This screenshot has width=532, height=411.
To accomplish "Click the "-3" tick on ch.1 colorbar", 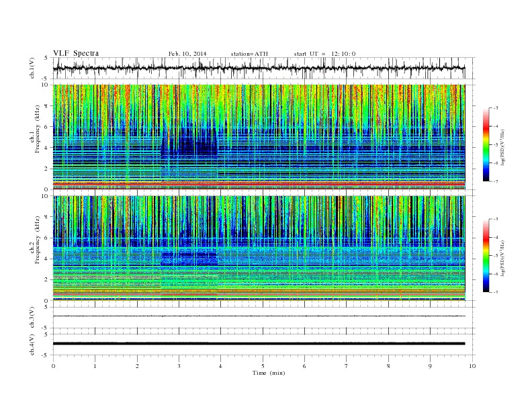I will coord(495,108).
